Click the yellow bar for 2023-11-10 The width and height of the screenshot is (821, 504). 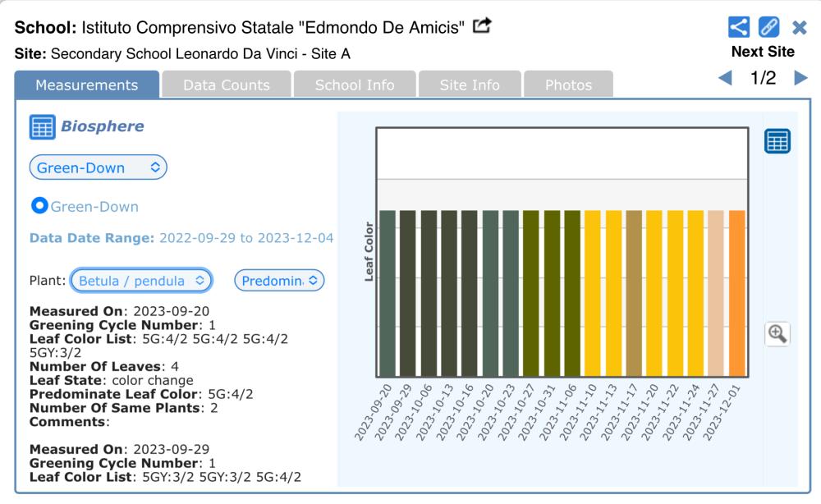pyautogui.click(x=593, y=291)
